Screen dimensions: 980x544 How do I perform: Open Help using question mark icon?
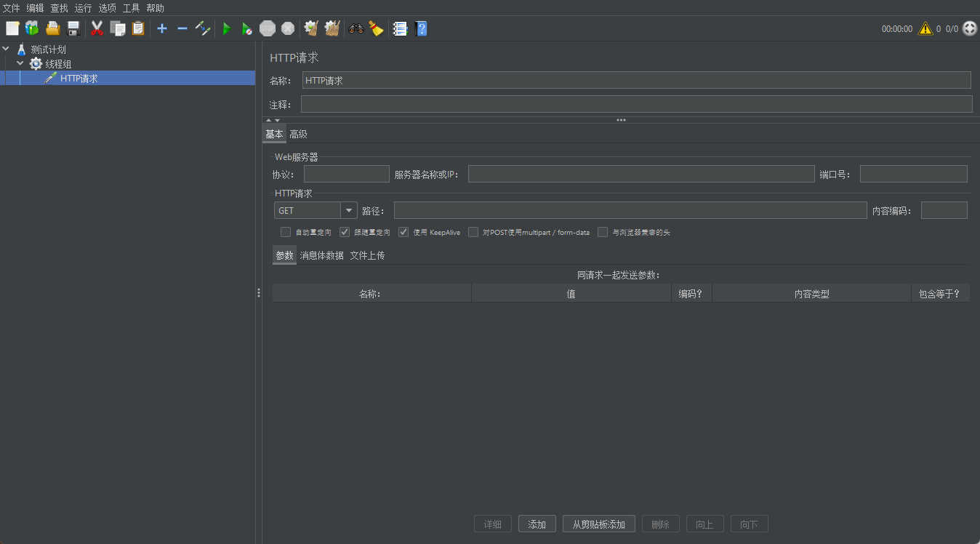[x=421, y=28]
